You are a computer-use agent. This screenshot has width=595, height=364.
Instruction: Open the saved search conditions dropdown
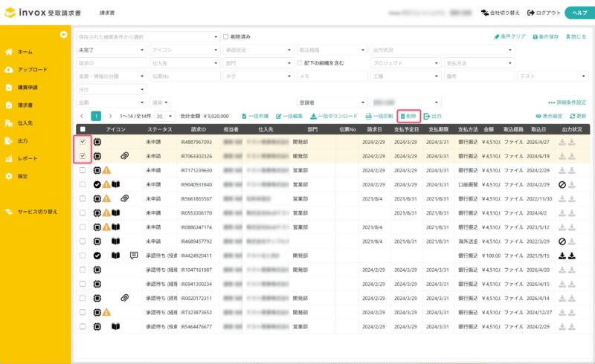tap(147, 36)
